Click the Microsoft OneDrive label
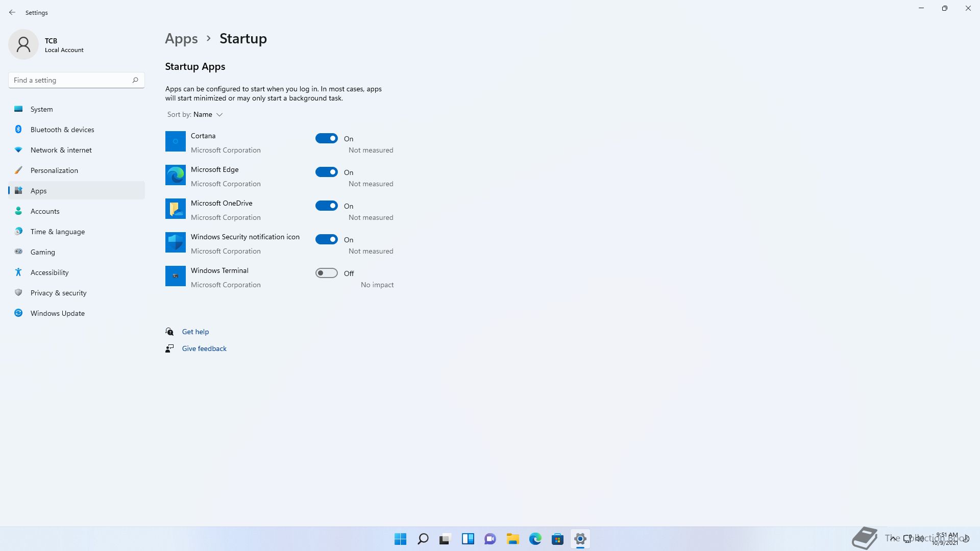980x551 pixels. [x=222, y=203]
